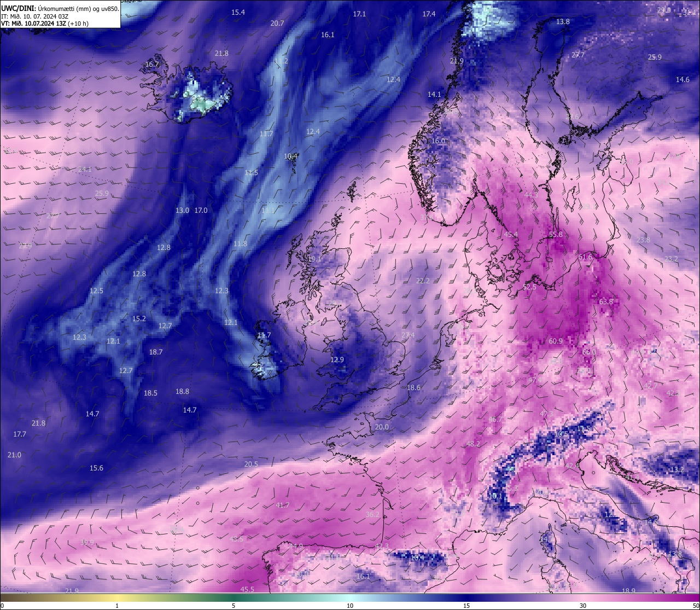Image resolution: width=700 pixels, height=610 pixels.
Task: Select the 20.7 precipitable water label
Action: (x=277, y=23)
